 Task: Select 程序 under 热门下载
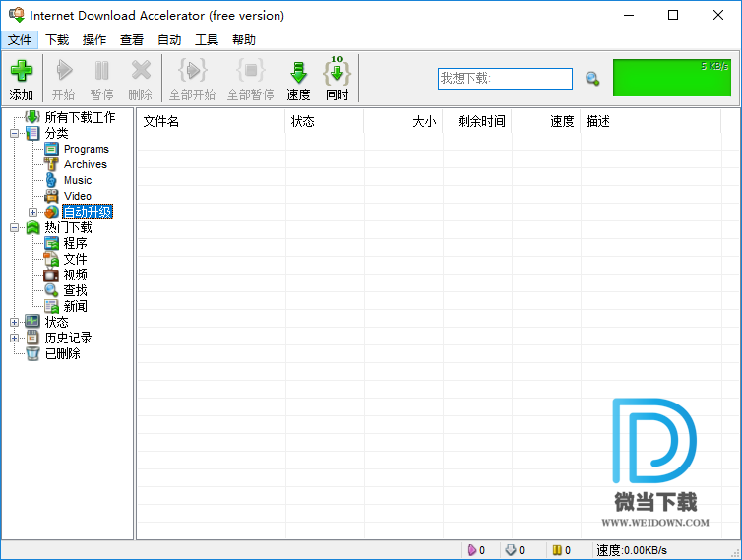(x=75, y=243)
